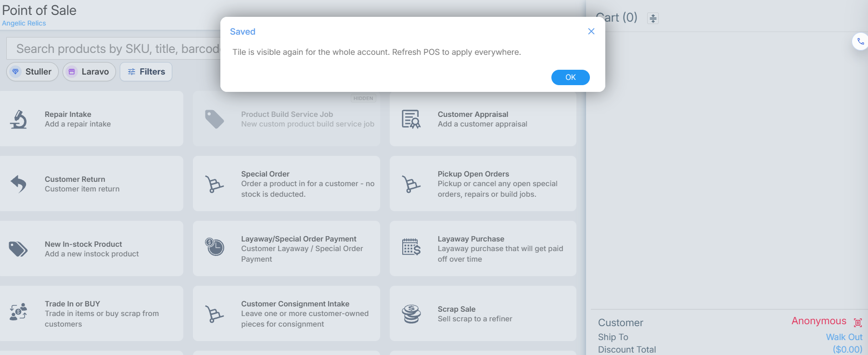
Task: Click the scan customer icon beside Anonymous
Action: [x=857, y=322]
